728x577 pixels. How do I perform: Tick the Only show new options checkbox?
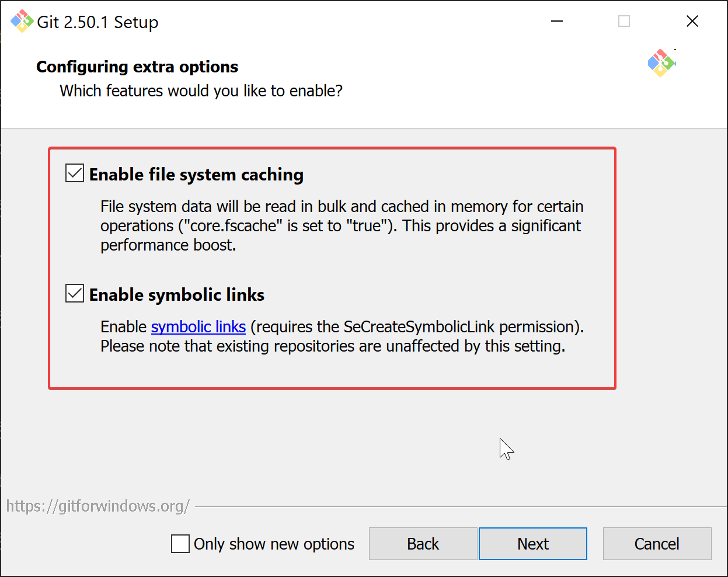click(180, 544)
